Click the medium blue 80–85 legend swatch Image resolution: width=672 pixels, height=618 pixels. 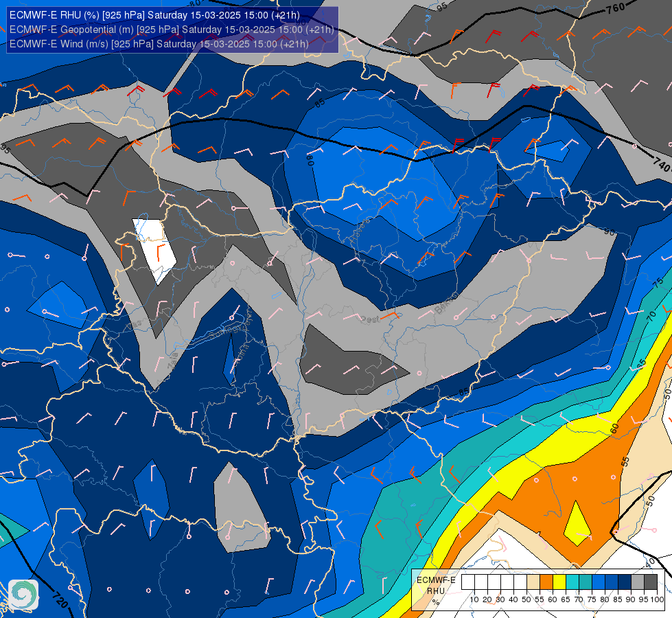(612, 582)
